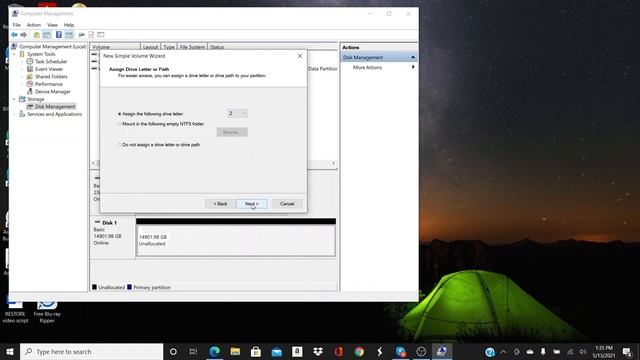Click the volume list scrollbar left arrow
640x360 pixels.
(93, 163)
